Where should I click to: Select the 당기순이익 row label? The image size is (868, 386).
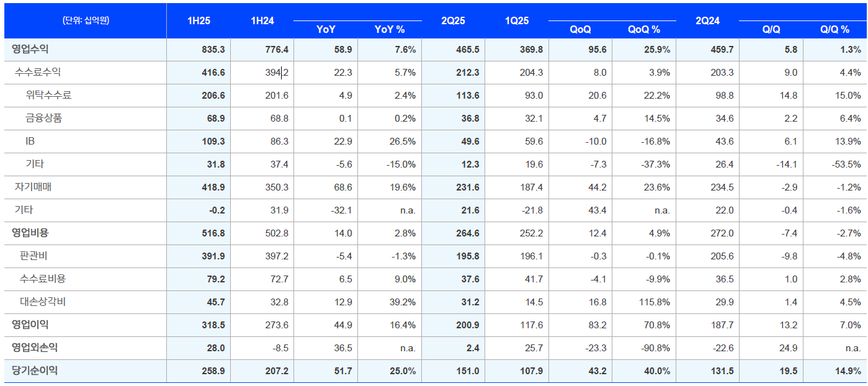pyautogui.click(x=35, y=370)
